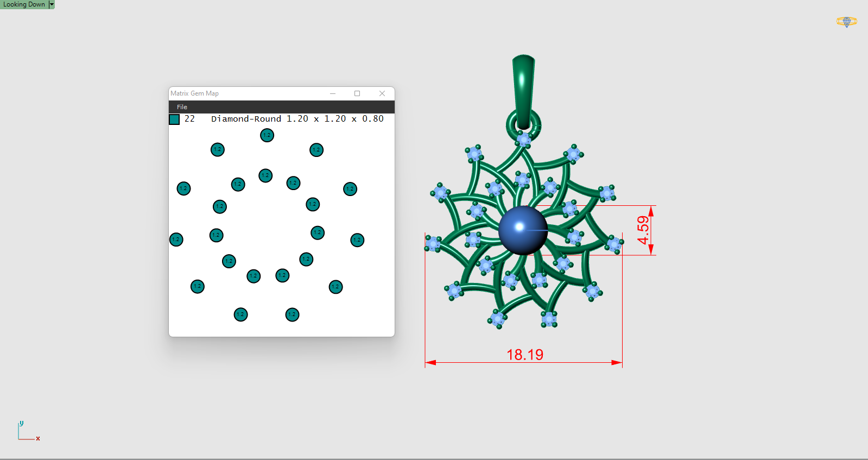Select the topmost gem marker in Gem Map
This screenshot has width=868, height=460.
click(267, 135)
